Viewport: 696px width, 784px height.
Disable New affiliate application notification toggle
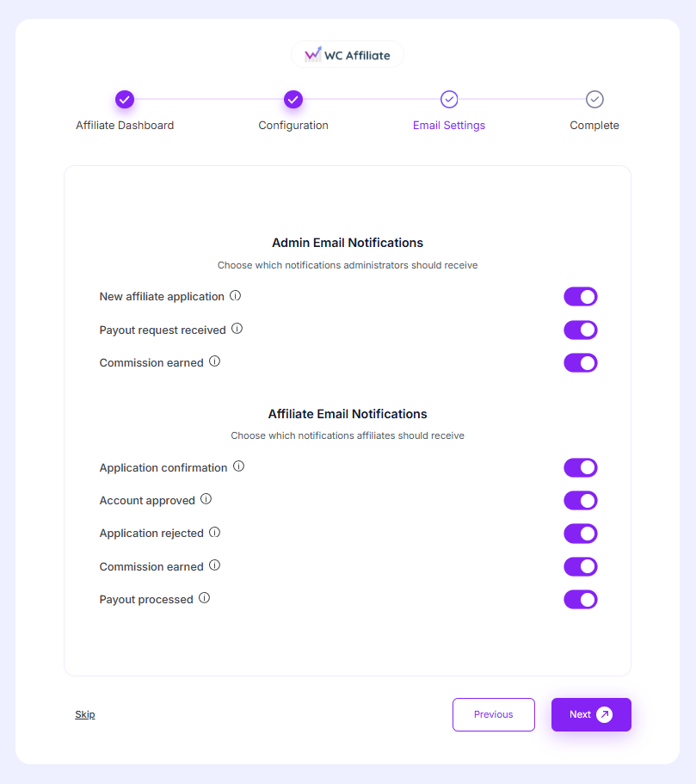tap(580, 297)
